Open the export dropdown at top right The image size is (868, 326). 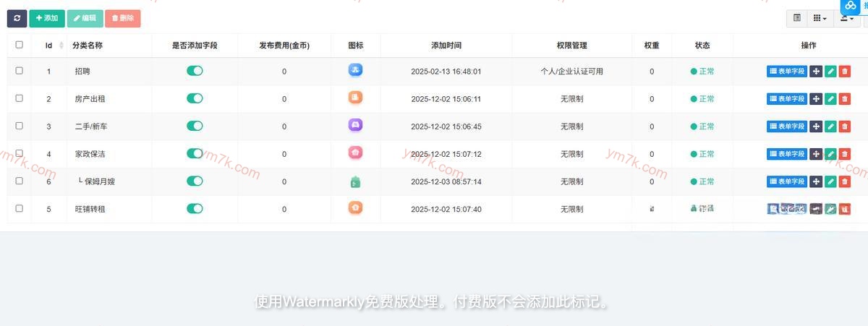(846, 19)
